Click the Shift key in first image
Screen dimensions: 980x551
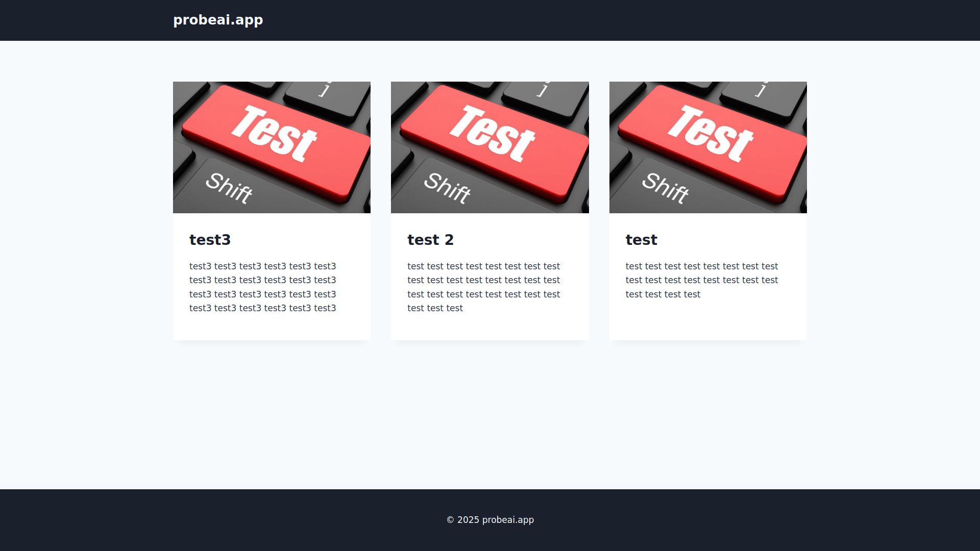point(229,188)
